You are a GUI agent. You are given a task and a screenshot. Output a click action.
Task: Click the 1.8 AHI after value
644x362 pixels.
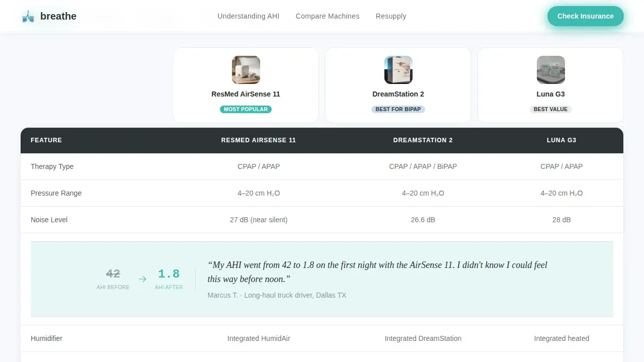(x=169, y=274)
